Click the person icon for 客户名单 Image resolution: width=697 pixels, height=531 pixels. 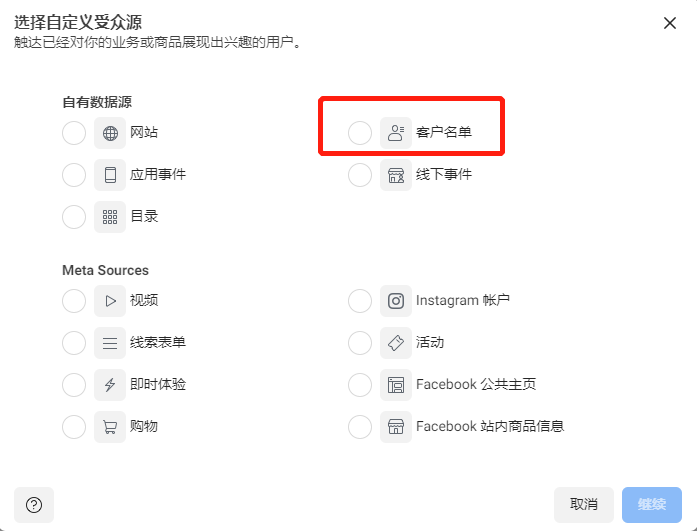[x=396, y=133]
